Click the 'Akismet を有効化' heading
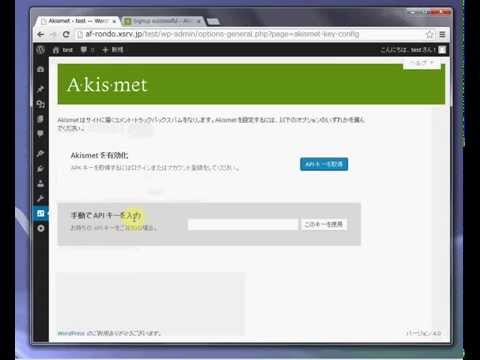 [x=99, y=155]
